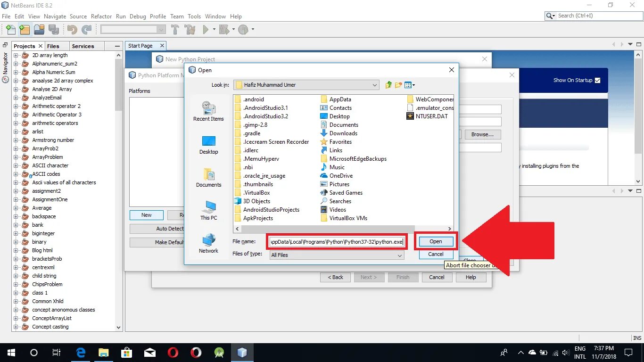The image size is (644, 362).
Task: Open Windows Start menu
Action: tap(11, 352)
